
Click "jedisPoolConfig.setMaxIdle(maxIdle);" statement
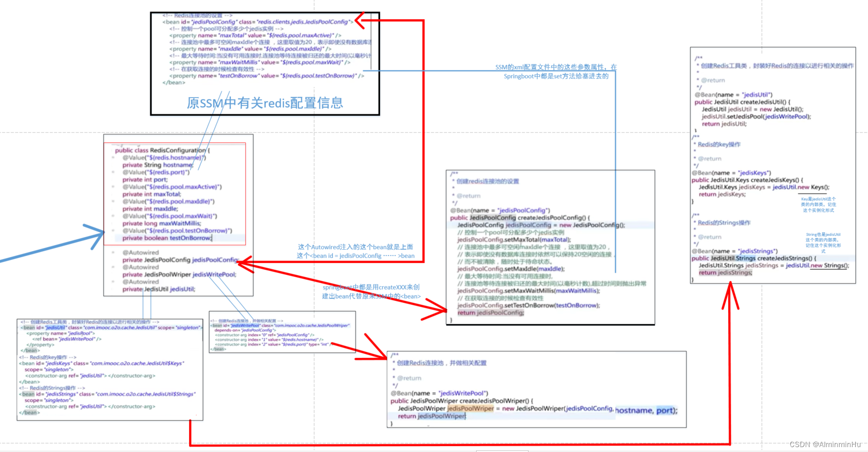[511, 269]
